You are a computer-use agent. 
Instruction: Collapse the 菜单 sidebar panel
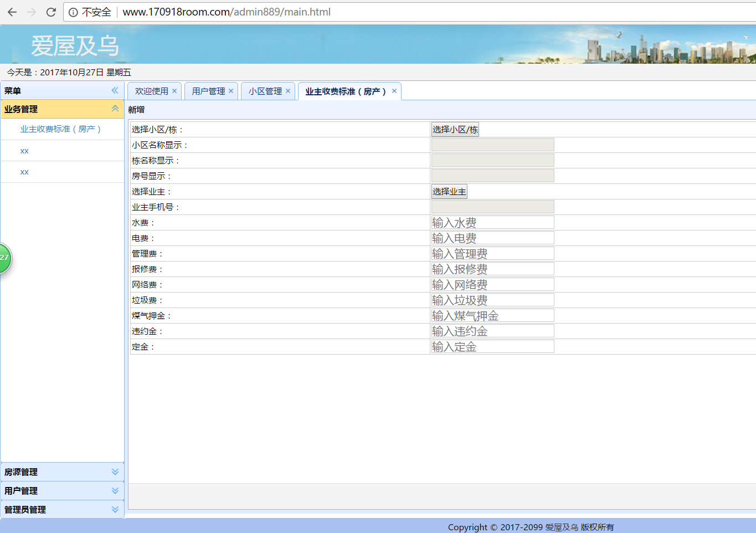click(115, 90)
